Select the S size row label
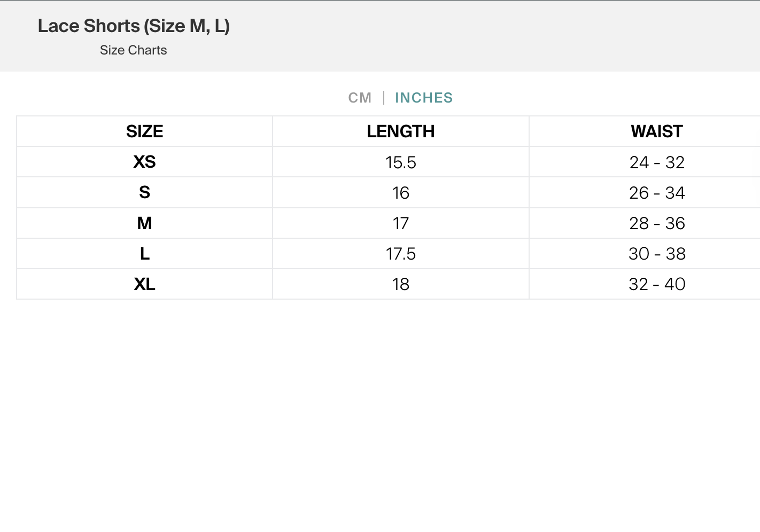Viewport: 760px width, 532px height. [145, 192]
